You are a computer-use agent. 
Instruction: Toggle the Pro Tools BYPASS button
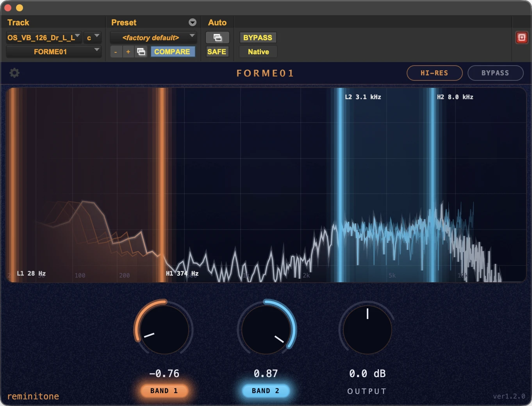[258, 37]
